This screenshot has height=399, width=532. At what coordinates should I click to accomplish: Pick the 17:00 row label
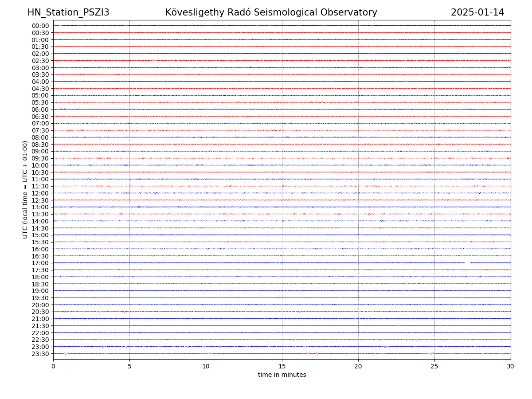pos(40,263)
